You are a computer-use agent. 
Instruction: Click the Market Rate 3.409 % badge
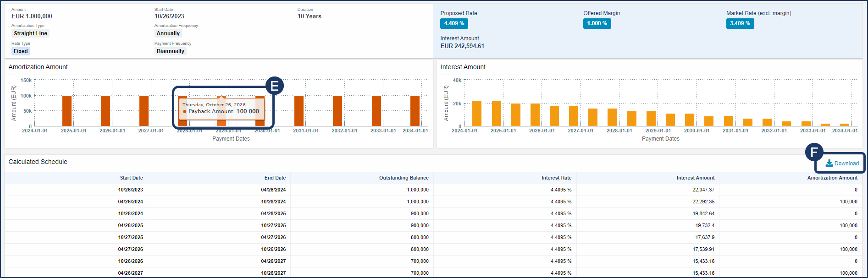pyautogui.click(x=740, y=23)
